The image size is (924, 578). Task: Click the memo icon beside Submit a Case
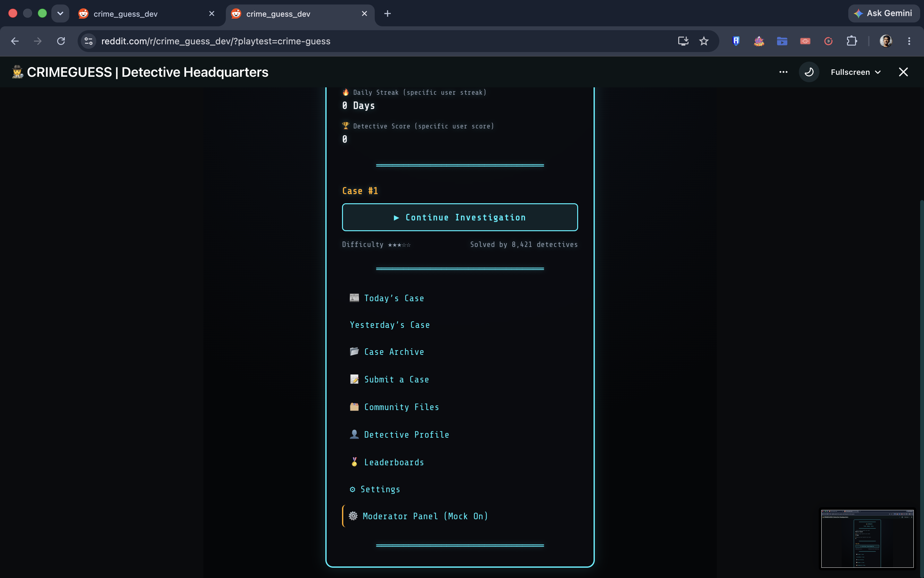tap(354, 379)
